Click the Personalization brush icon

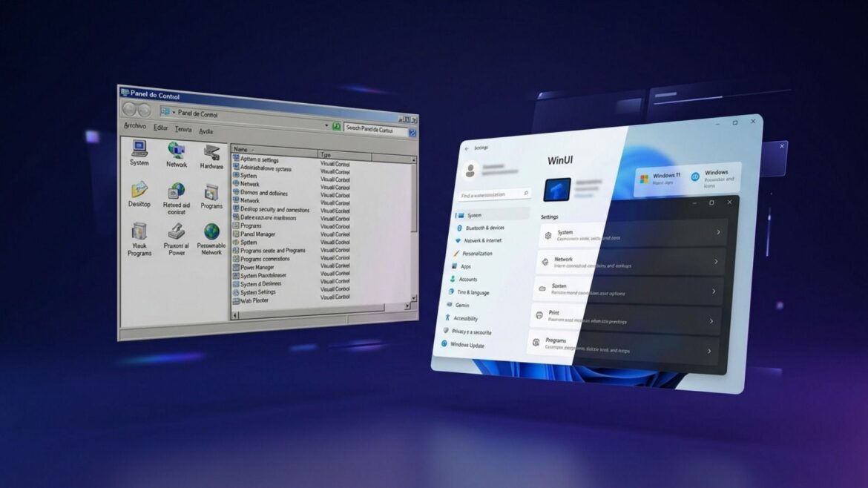pos(456,254)
